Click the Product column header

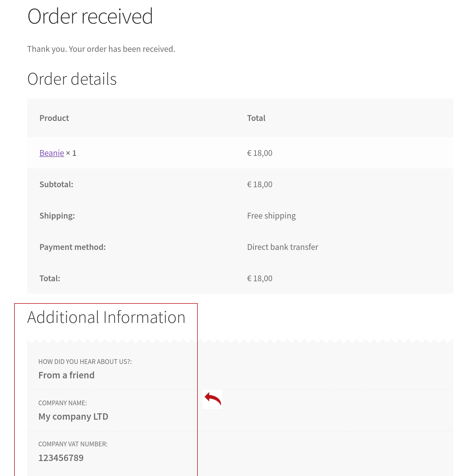point(54,118)
